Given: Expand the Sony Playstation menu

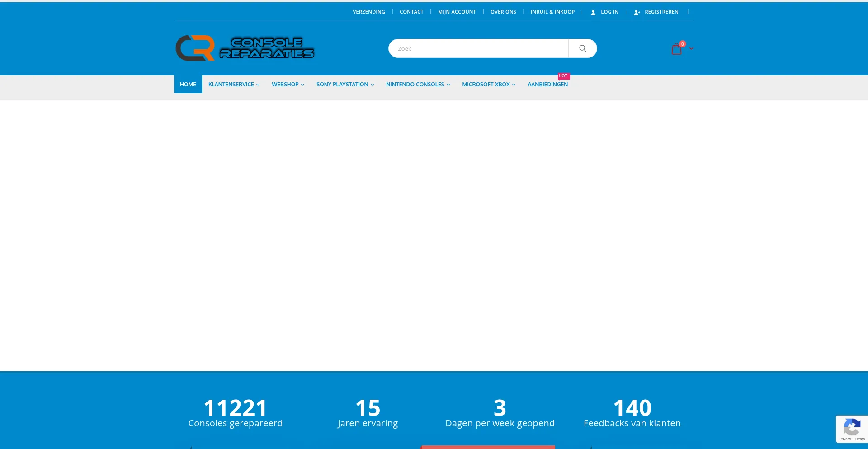Looking at the screenshot, I should (x=345, y=85).
